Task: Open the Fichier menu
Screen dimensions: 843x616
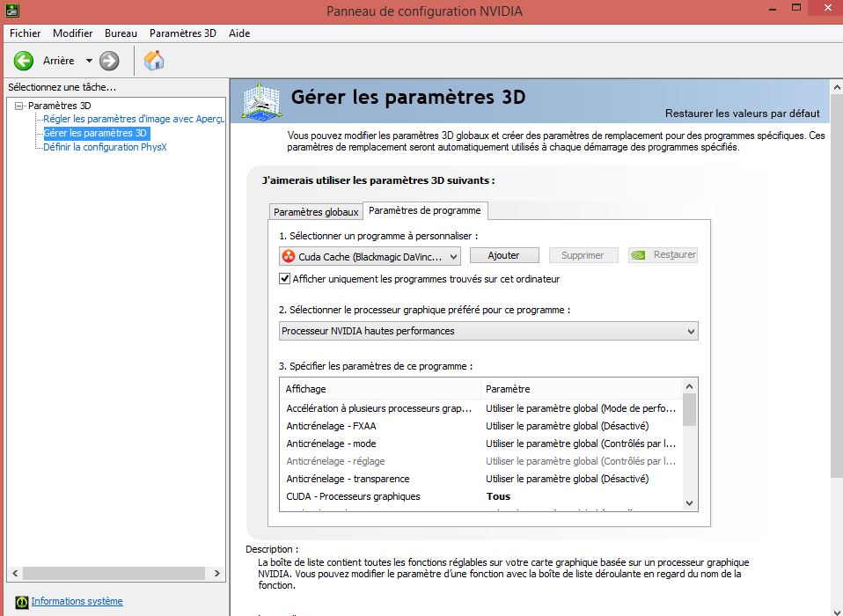Action: pos(26,33)
